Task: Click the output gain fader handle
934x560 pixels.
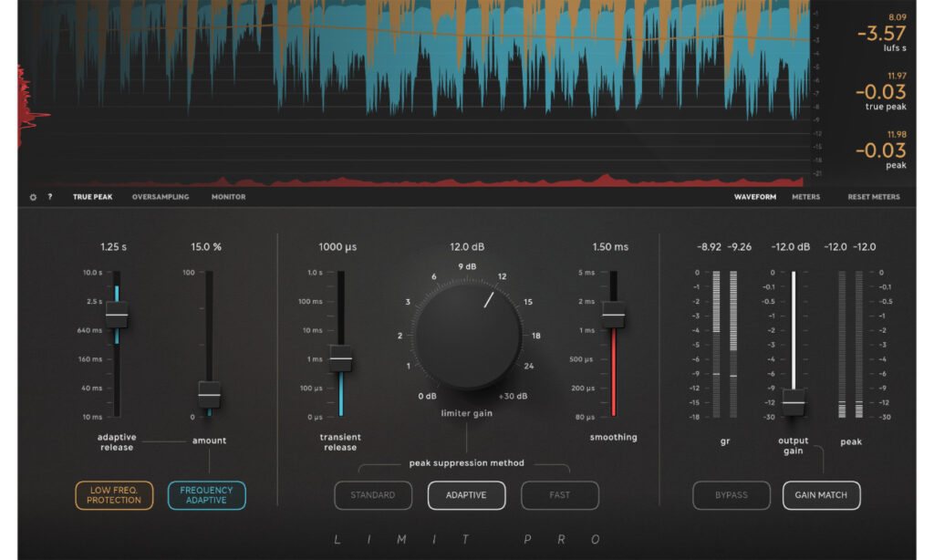Action: click(794, 403)
